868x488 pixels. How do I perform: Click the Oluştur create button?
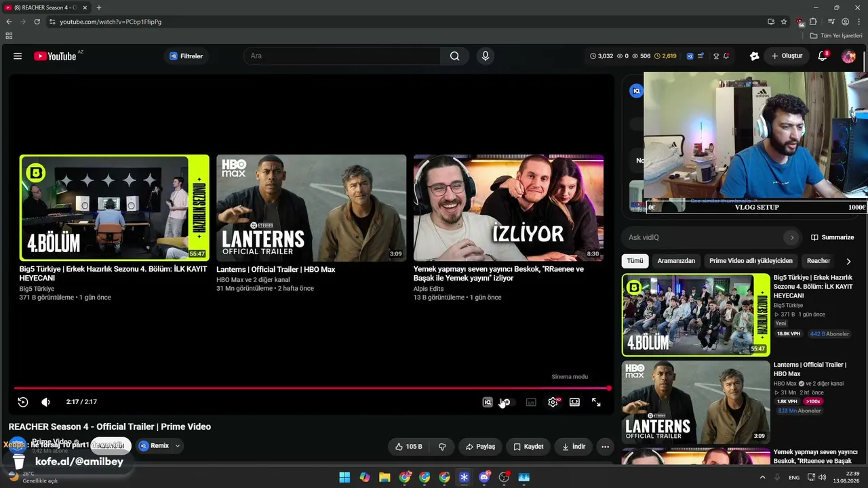point(787,56)
